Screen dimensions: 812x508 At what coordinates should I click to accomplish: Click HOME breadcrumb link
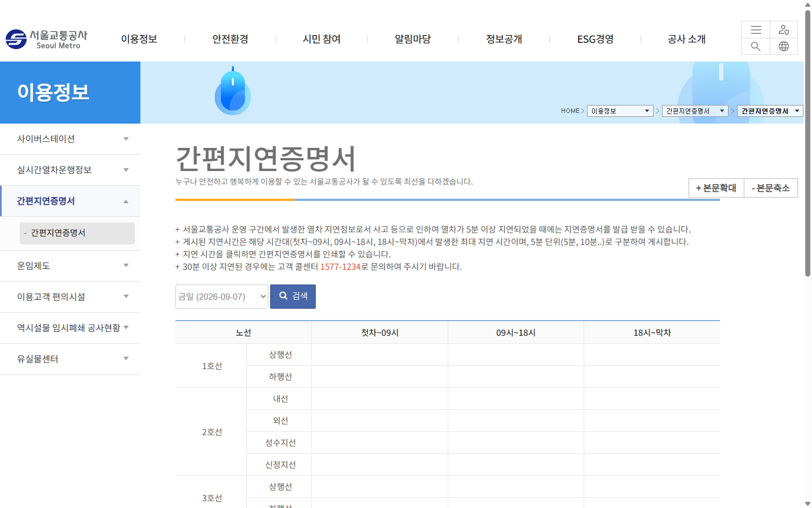point(570,111)
